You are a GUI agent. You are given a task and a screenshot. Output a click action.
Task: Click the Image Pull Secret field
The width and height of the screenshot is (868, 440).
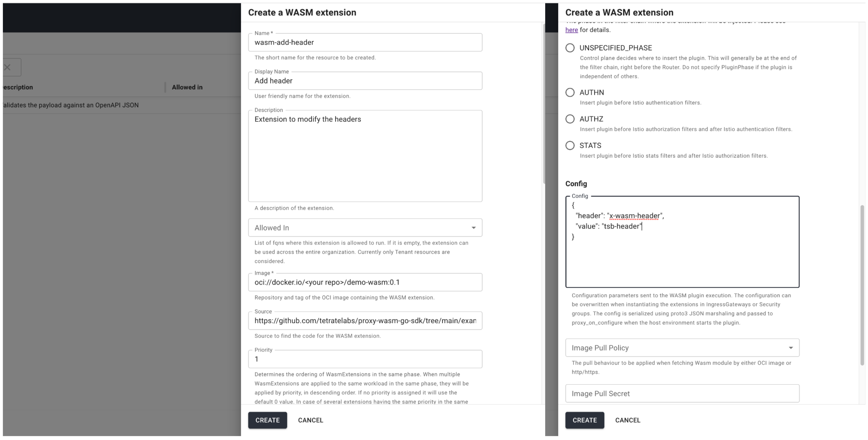coord(682,393)
